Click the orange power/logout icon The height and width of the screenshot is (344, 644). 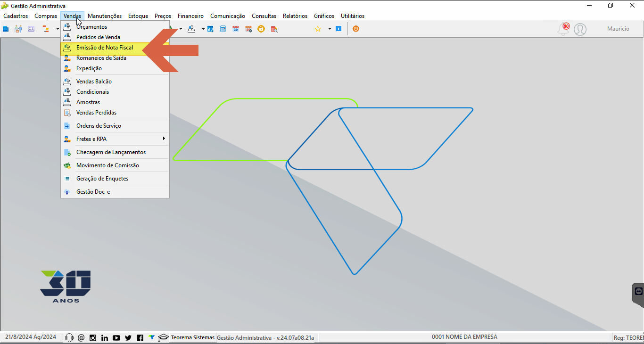(x=356, y=29)
